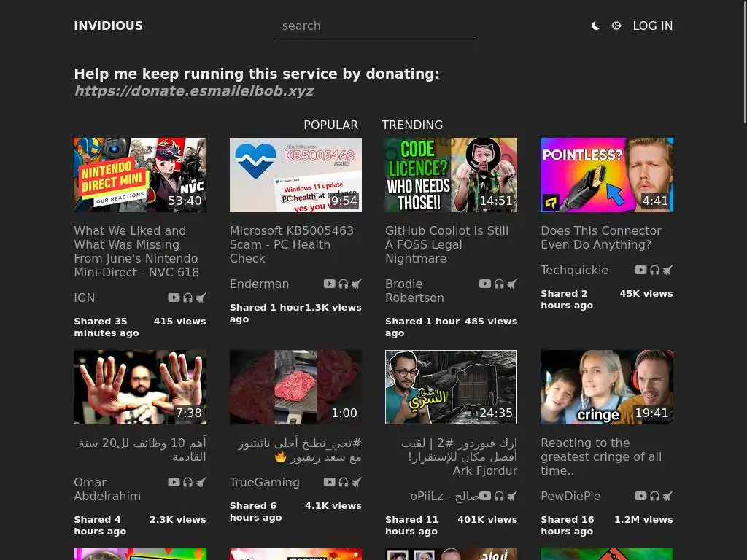The image size is (747, 560).
Task: Go to the INVIDIOUS home link
Action: pyautogui.click(x=108, y=26)
